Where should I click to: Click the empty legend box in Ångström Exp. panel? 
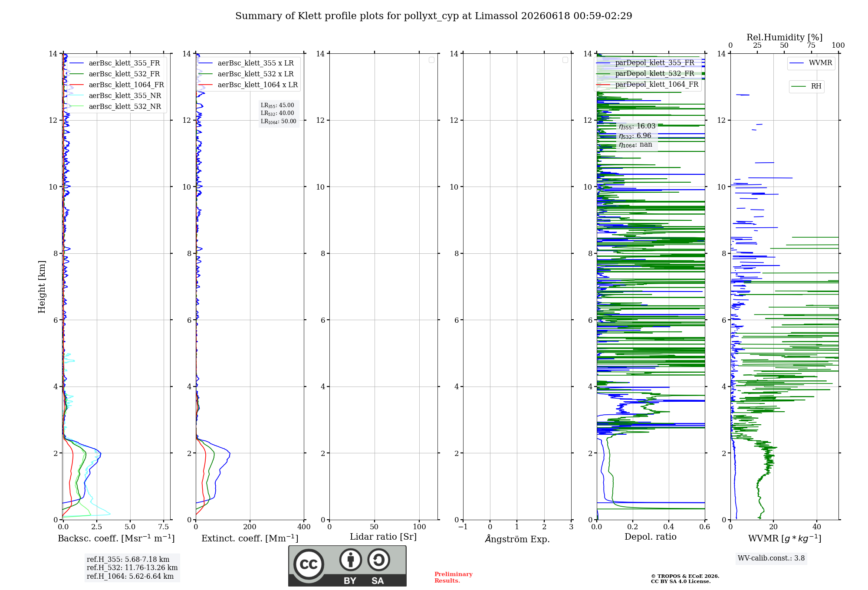565,60
